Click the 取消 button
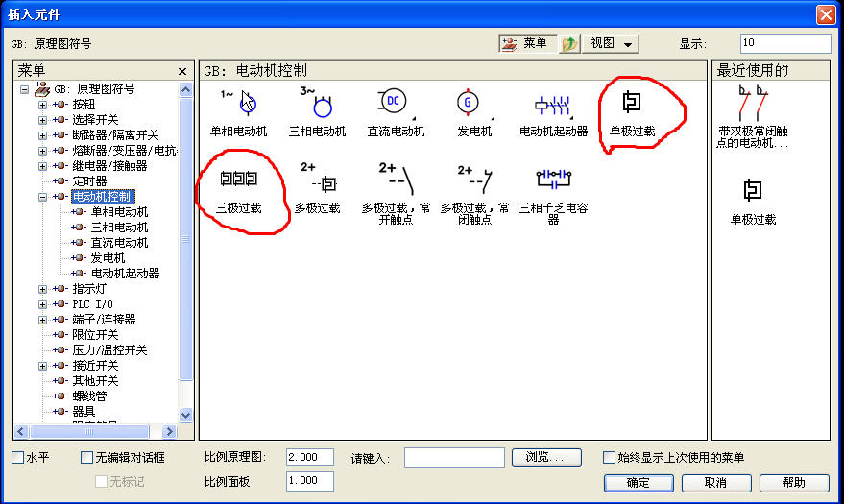Screen dimensions: 844x504 pyautogui.click(x=716, y=483)
